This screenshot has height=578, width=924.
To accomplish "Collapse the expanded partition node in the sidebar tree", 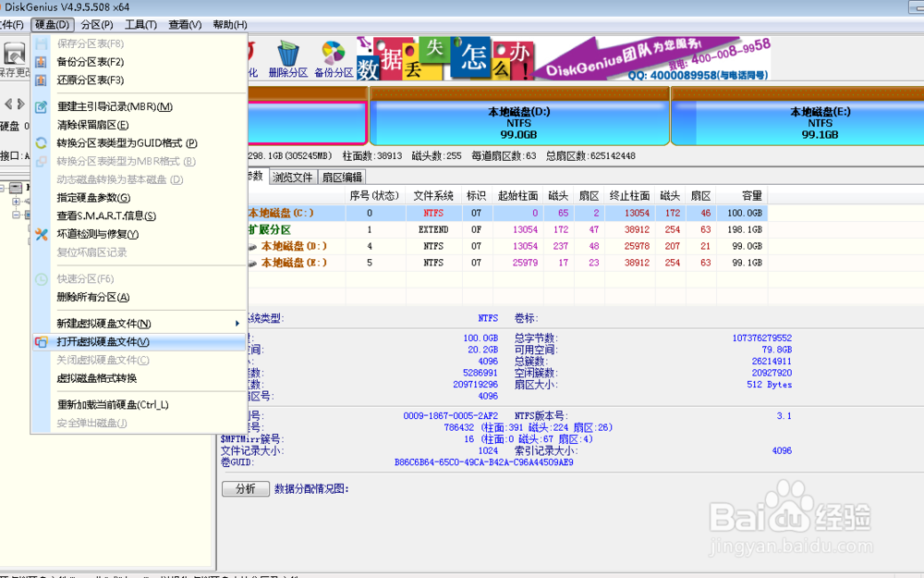I will tap(16, 215).
